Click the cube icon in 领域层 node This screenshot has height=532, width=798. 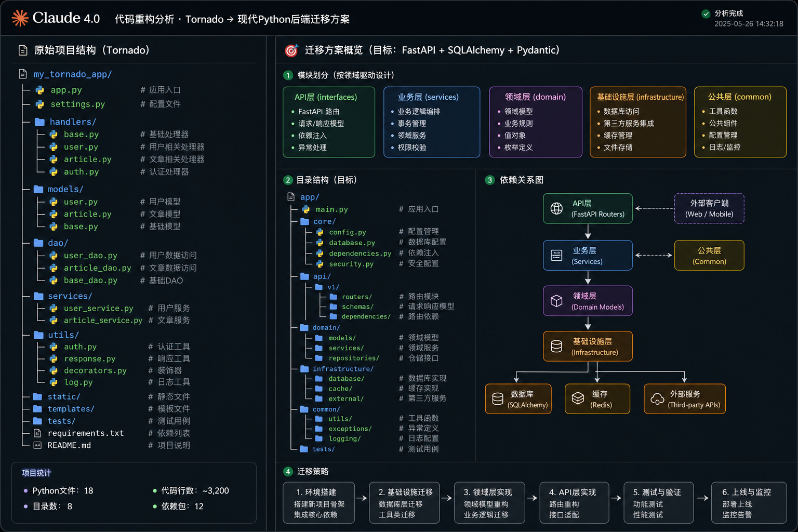[556, 301]
